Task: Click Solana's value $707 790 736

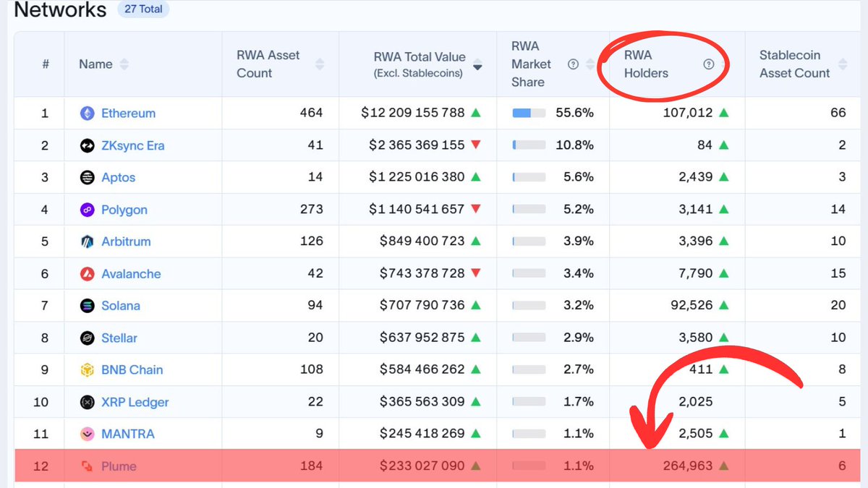Action: [422, 306]
